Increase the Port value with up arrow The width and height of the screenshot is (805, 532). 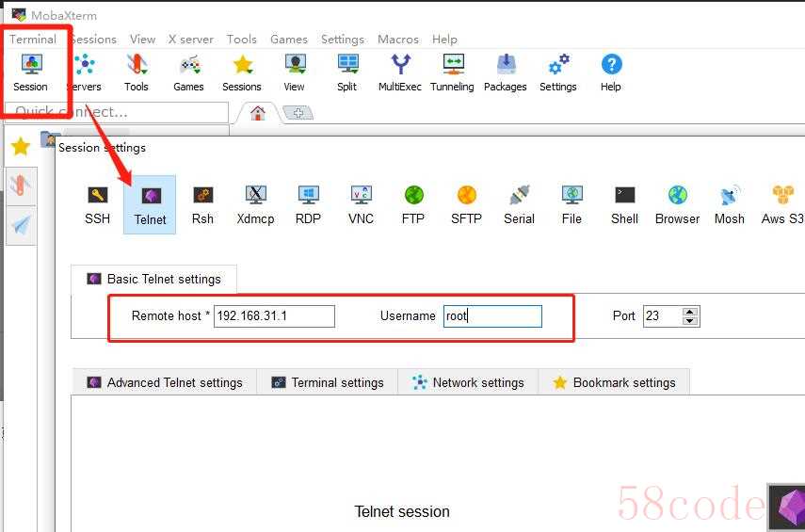(x=690, y=311)
